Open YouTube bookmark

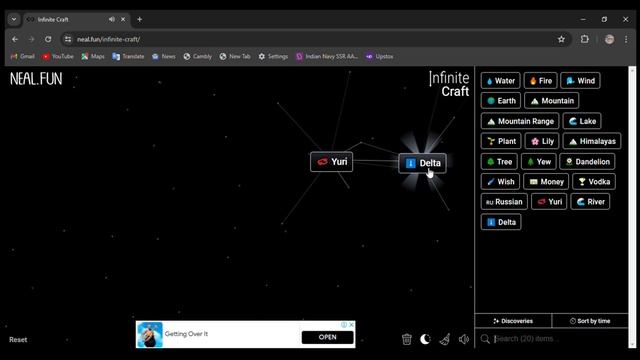click(x=58, y=56)
